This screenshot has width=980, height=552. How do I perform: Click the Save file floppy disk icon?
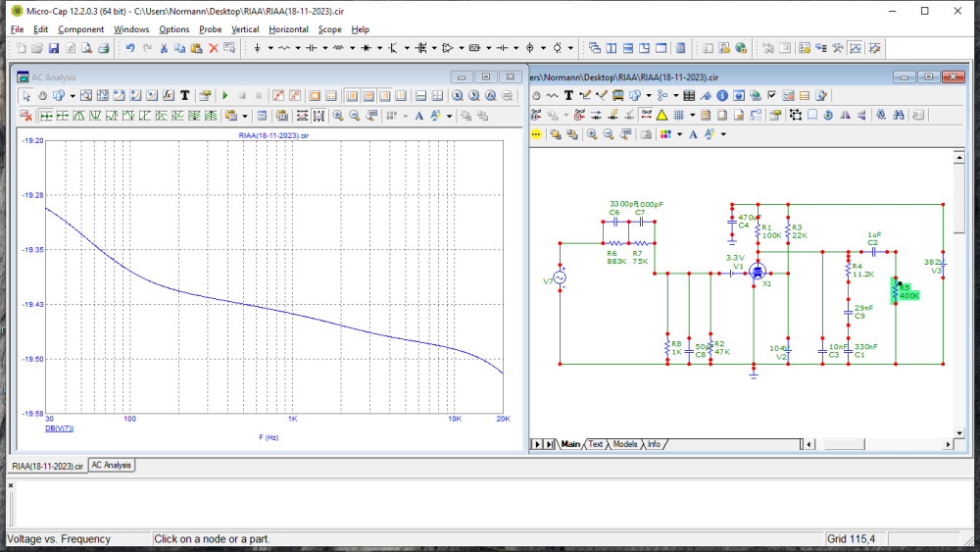53,47
